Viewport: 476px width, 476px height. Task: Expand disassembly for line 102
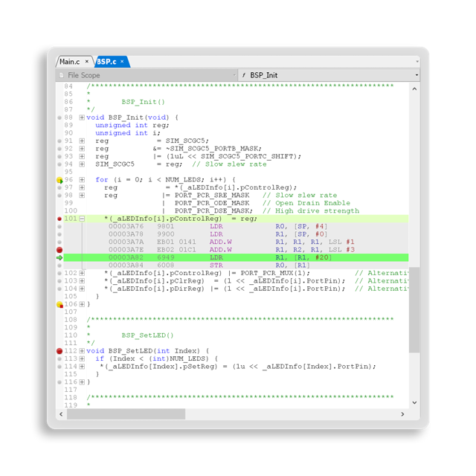pos(82,273)
